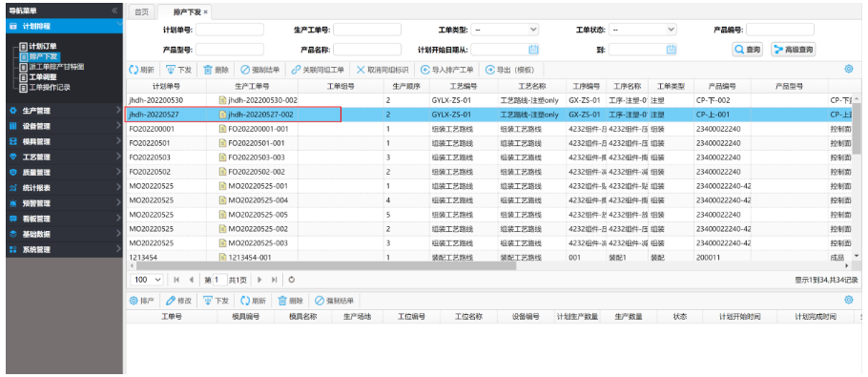Click the lower toolbar 强制结单 button
The width and height of the screenshot is (868, 377).
335,301
